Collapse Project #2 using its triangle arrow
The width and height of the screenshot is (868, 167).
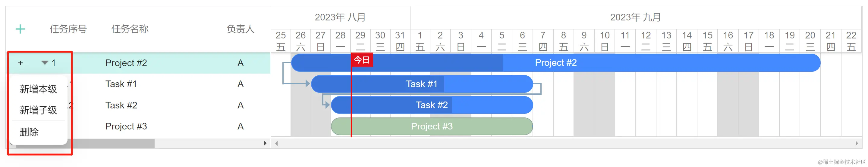(45, 63)
